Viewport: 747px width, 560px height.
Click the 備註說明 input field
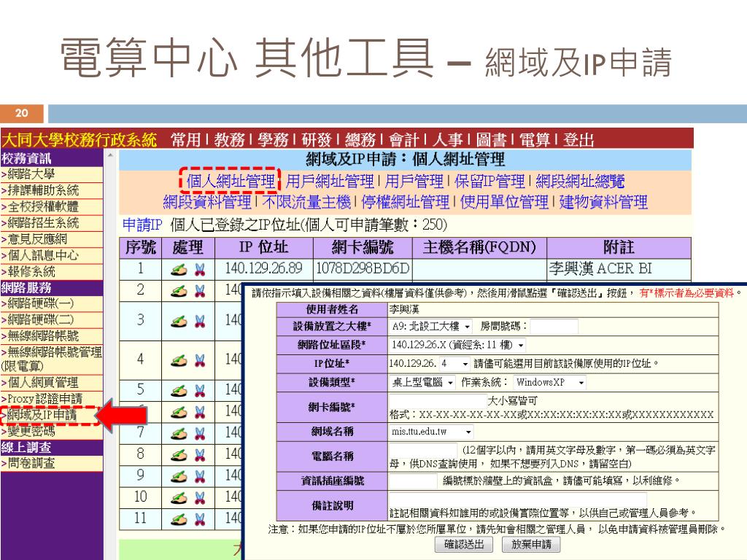(518, 499)
